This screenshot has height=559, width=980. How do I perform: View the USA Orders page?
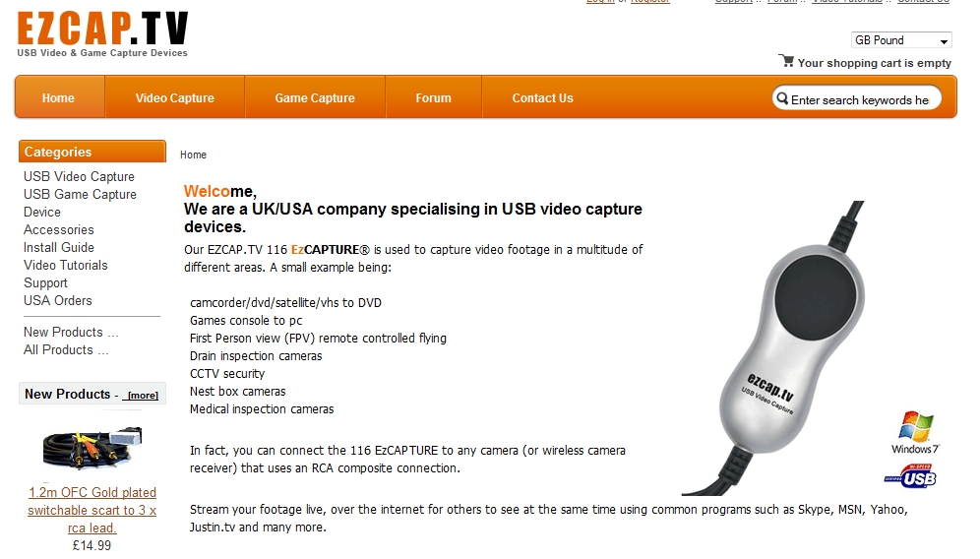57,300
